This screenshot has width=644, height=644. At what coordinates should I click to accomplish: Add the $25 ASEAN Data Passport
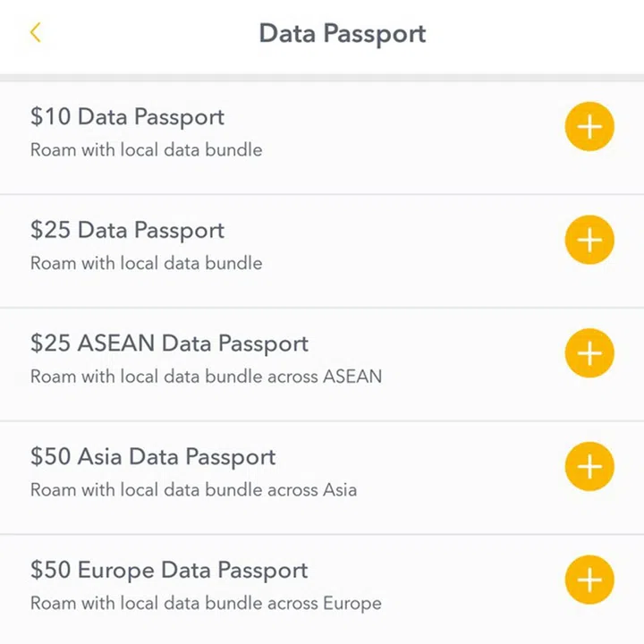589,353
